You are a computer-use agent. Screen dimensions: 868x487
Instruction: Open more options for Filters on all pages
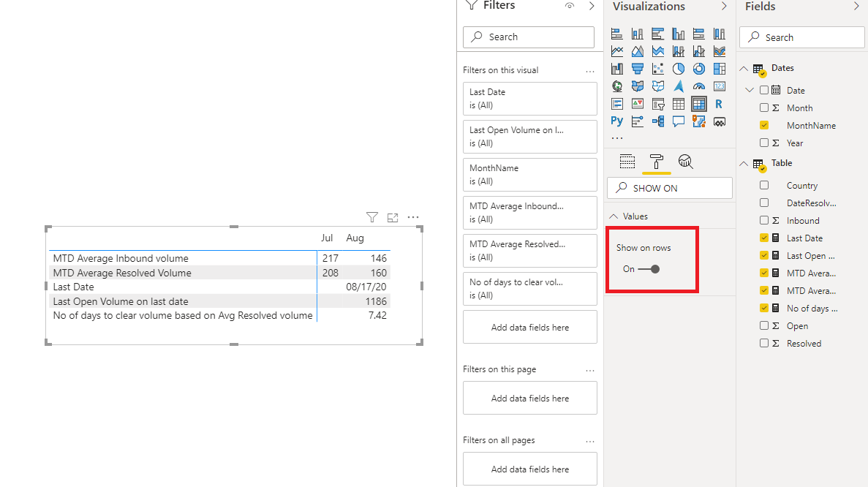[590, 442]
